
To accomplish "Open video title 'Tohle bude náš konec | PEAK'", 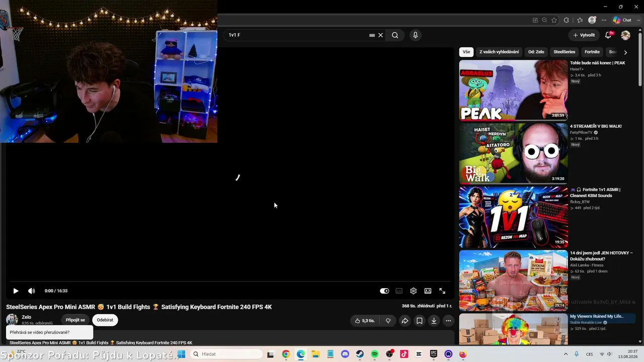I will pos(598,63).
